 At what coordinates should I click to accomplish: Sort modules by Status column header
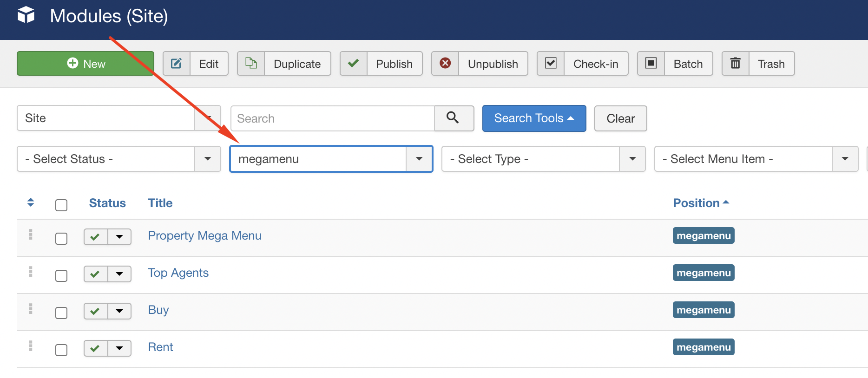107,203
